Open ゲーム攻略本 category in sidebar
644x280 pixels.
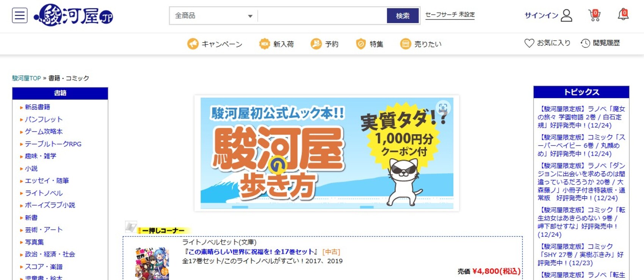coord(44,131)
